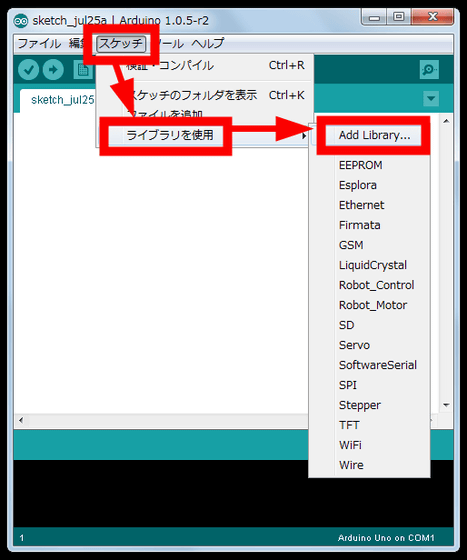Select the Ethernet library

(x=369, y=205)
